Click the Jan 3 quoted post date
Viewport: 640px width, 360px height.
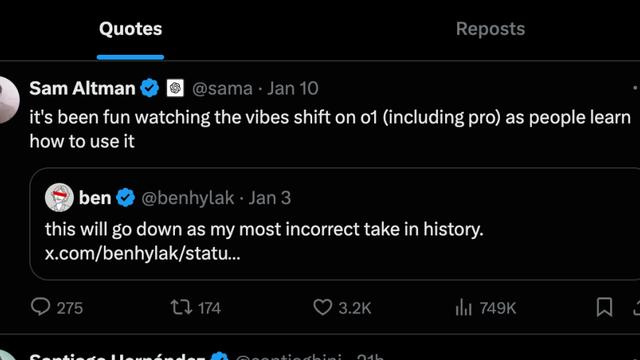270,198
